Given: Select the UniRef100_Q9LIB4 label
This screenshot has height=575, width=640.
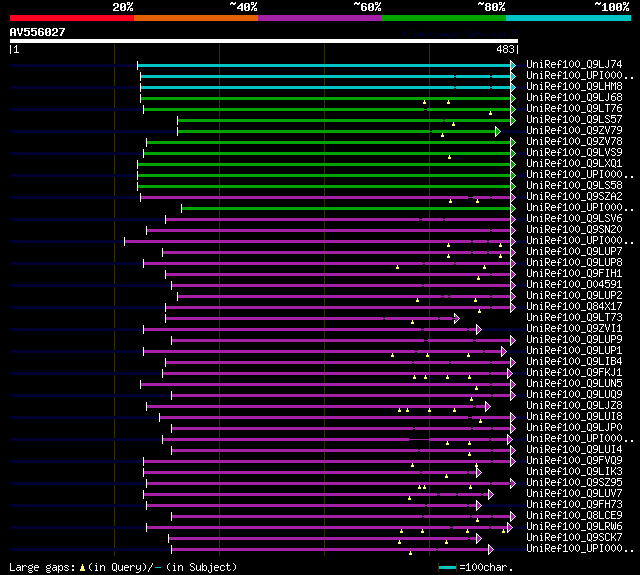Looking at the screenshot, I should click(x=574, y=362).
